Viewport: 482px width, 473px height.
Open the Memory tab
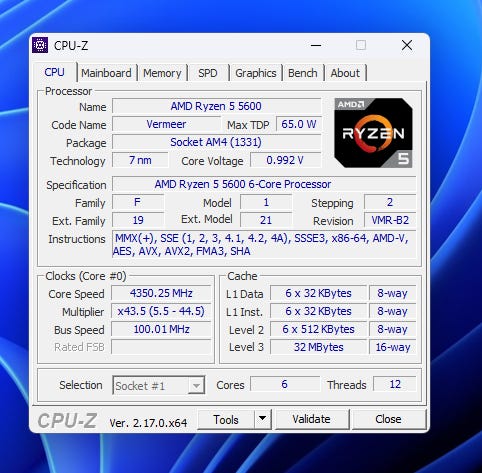pyautogui.click(x=162, y=73)
